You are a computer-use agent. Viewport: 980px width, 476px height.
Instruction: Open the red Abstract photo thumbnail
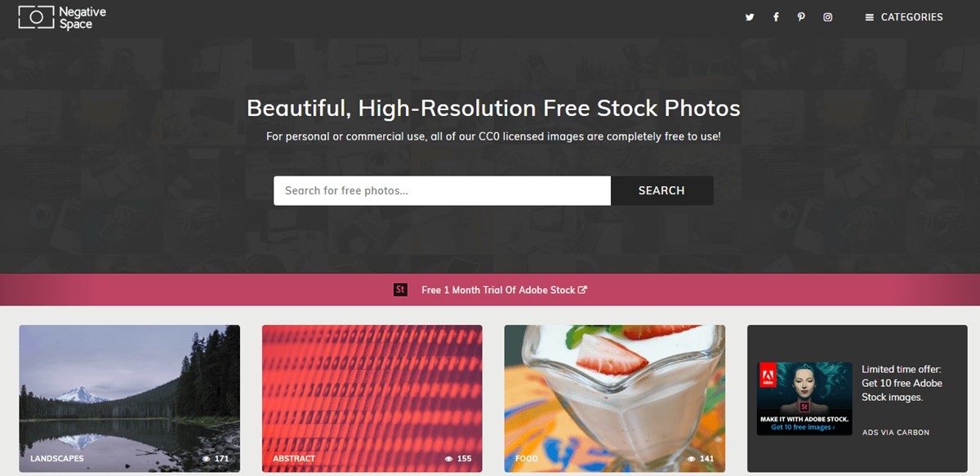[372, 398]
